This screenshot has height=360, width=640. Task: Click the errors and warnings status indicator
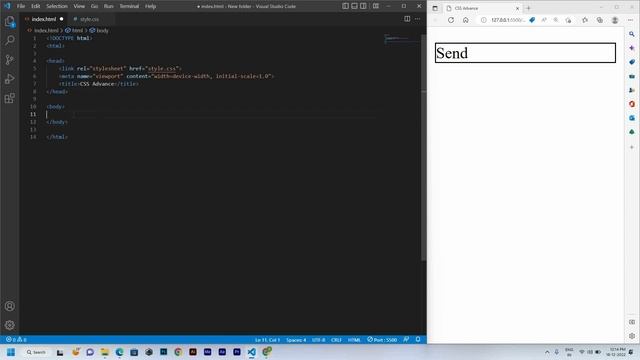16,340
